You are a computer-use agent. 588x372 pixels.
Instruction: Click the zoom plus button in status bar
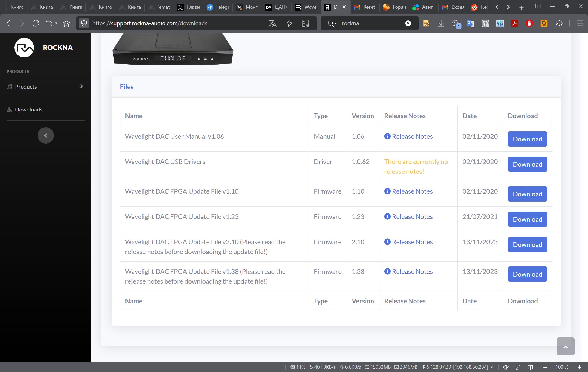(579, 367)
